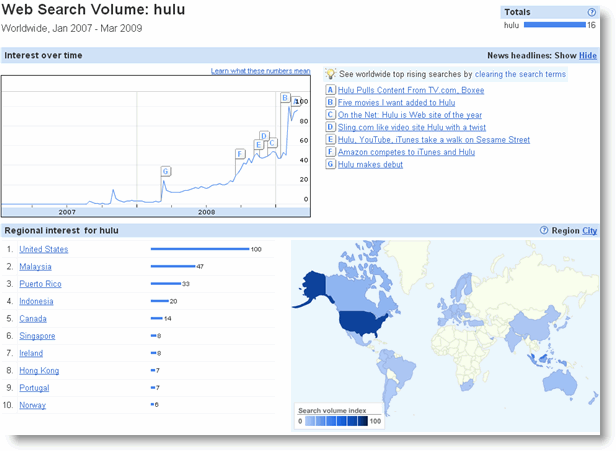Select chart marker B on graph
616x451 pixels.
pyautogui.click(x=285, y=97)
